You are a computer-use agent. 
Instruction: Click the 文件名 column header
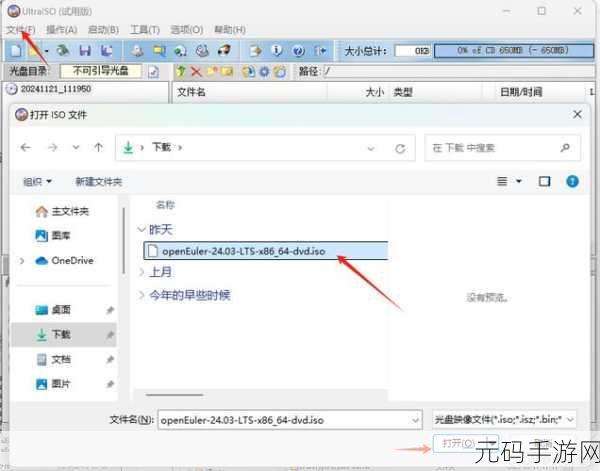(x=191, y=92)
